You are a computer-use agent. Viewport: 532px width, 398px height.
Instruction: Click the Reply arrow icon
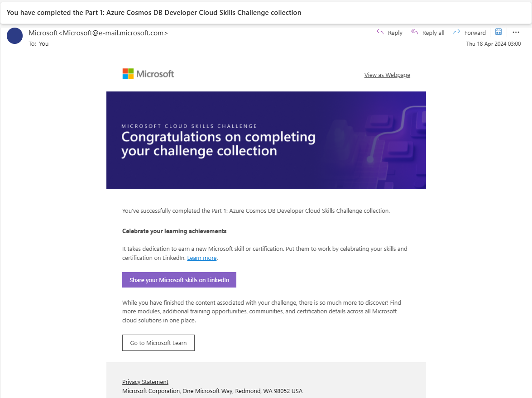pos(380,32)
